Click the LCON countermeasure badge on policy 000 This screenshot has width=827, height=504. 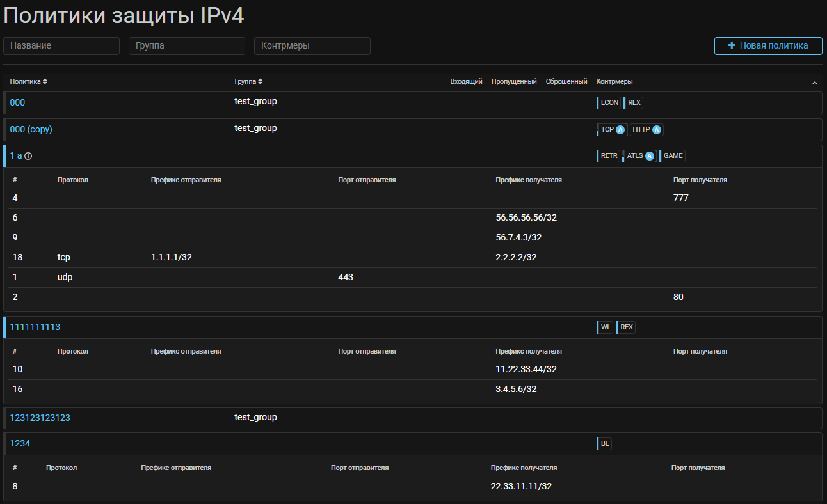tap(609, 102)
